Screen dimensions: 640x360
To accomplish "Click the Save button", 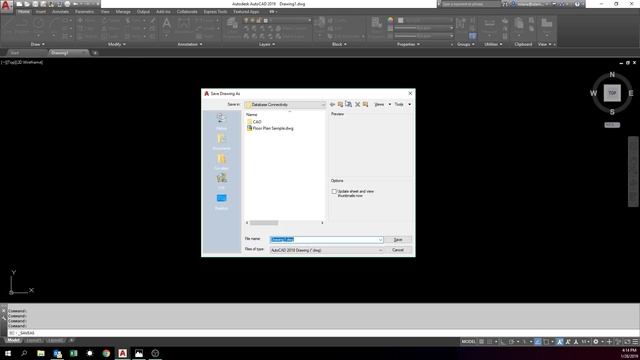I will [398, 240].
